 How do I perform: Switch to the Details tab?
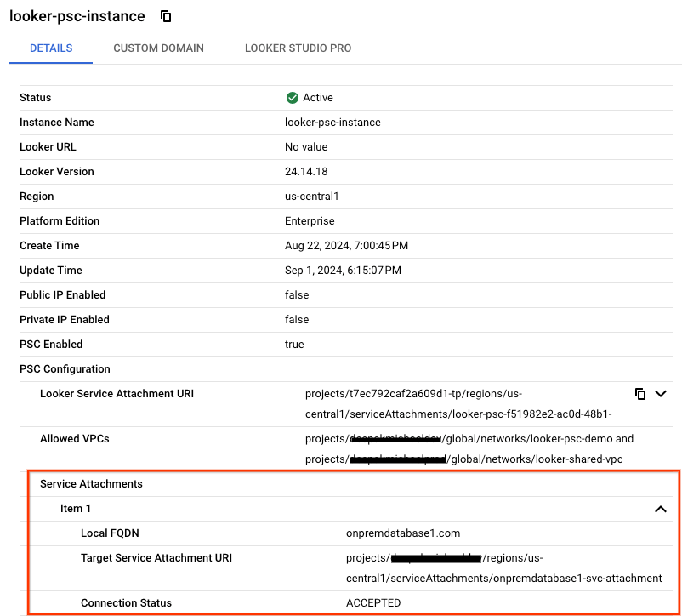point(51,48)
